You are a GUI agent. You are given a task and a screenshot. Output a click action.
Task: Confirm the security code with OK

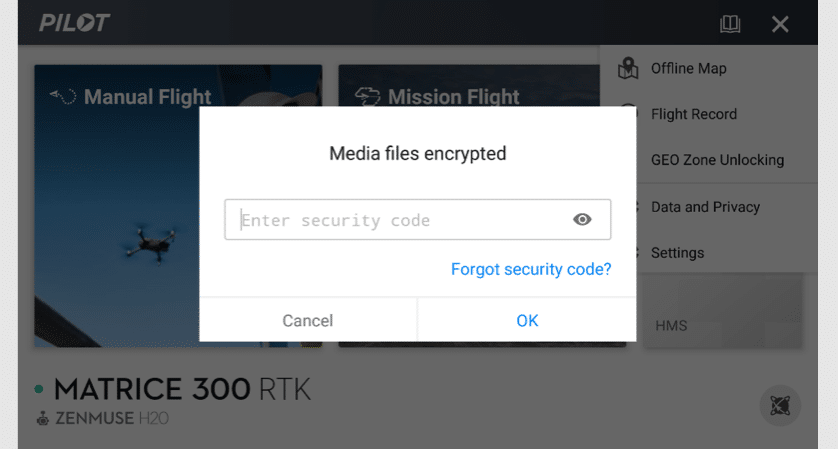(x=527, y=320)
